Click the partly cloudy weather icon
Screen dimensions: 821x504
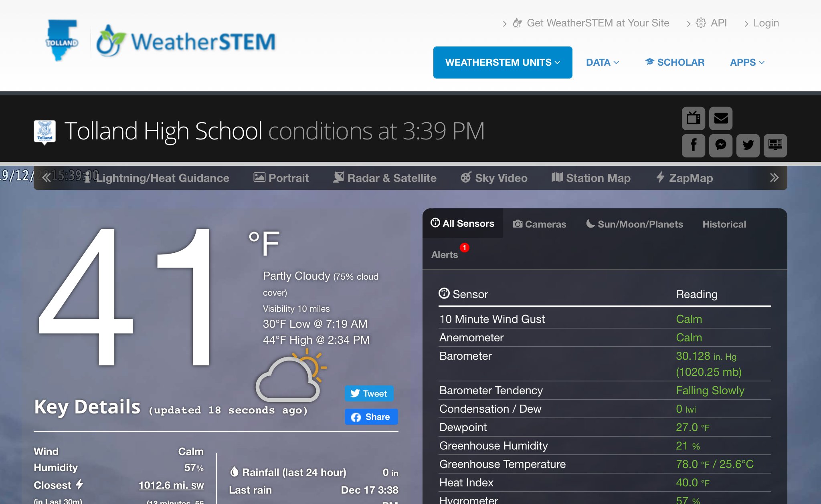pyautogui.click(x=291, y=375)
